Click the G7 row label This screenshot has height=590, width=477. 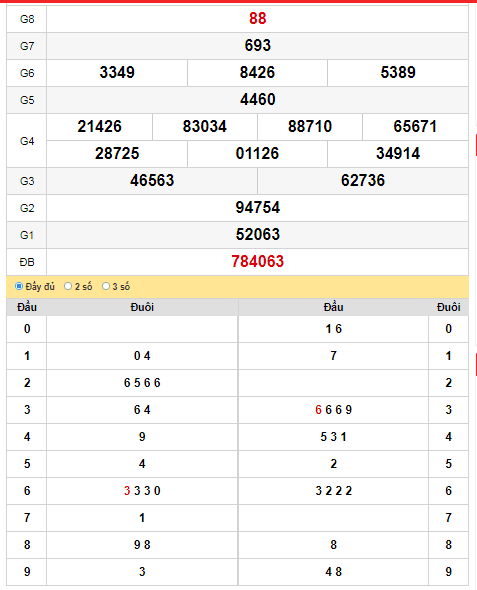point(27,46)
